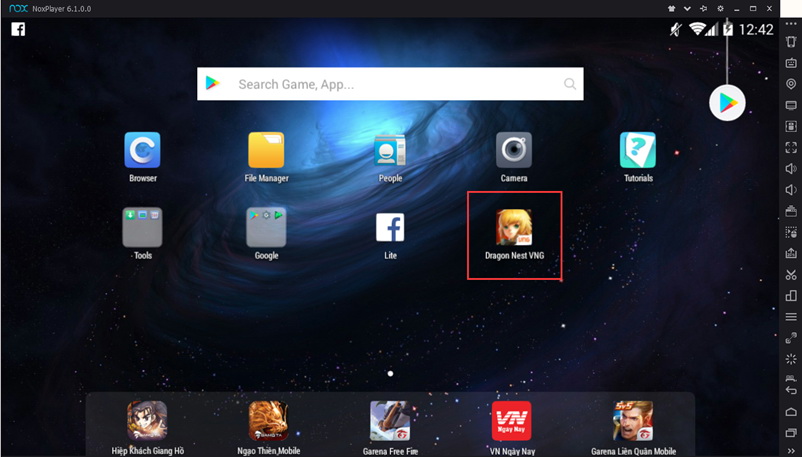
Task: Open the People contacts app
Action: pos(390,151)
